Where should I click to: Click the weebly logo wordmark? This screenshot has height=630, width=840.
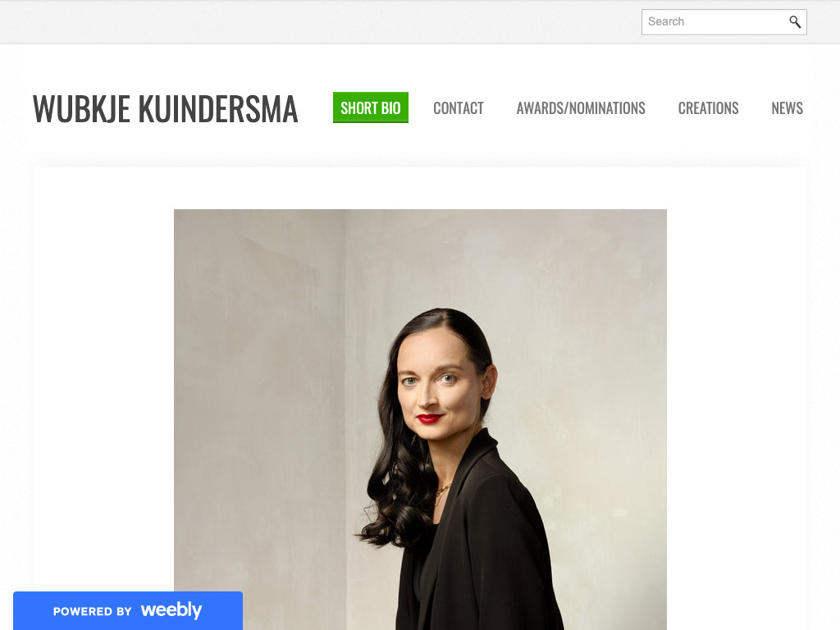[171, 610]
